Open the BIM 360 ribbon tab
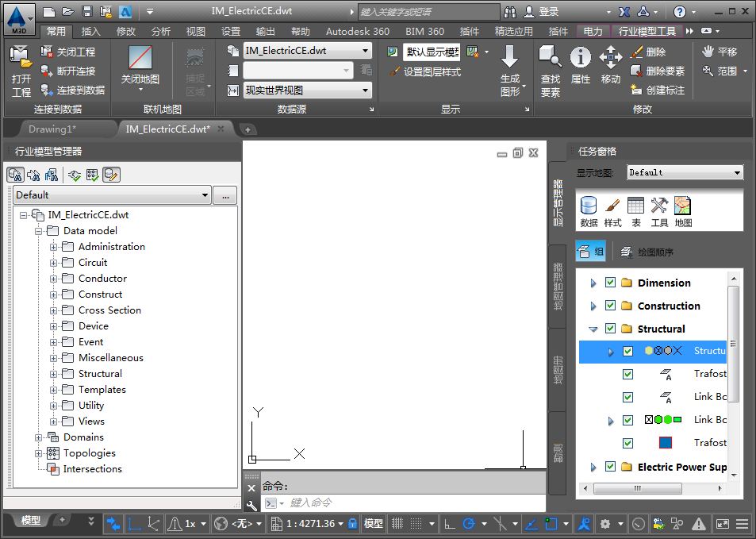The image size is (756, 539). [x=424, y=32]
